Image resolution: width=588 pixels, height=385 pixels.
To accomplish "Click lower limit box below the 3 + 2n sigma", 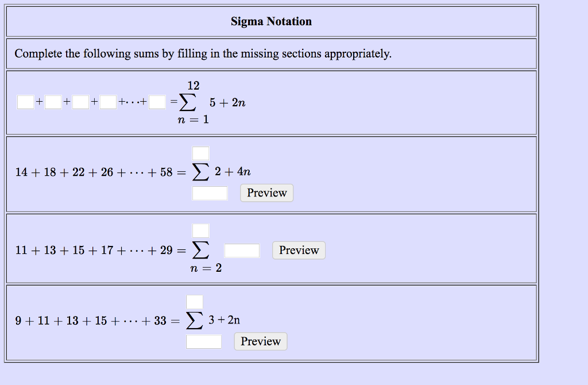I will pyautogui.click(x=204, y=341).
